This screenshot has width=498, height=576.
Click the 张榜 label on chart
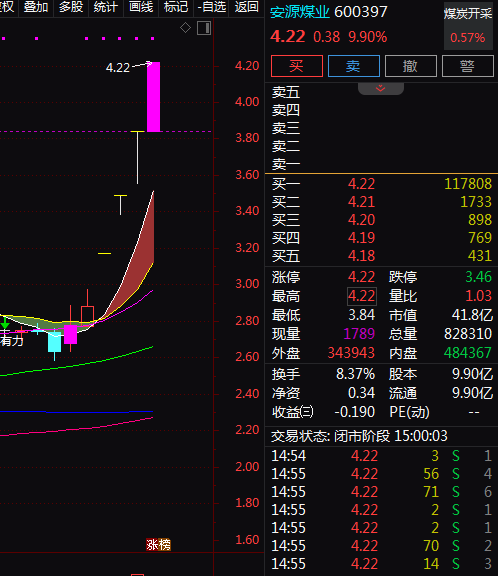[x=158, y=544]
